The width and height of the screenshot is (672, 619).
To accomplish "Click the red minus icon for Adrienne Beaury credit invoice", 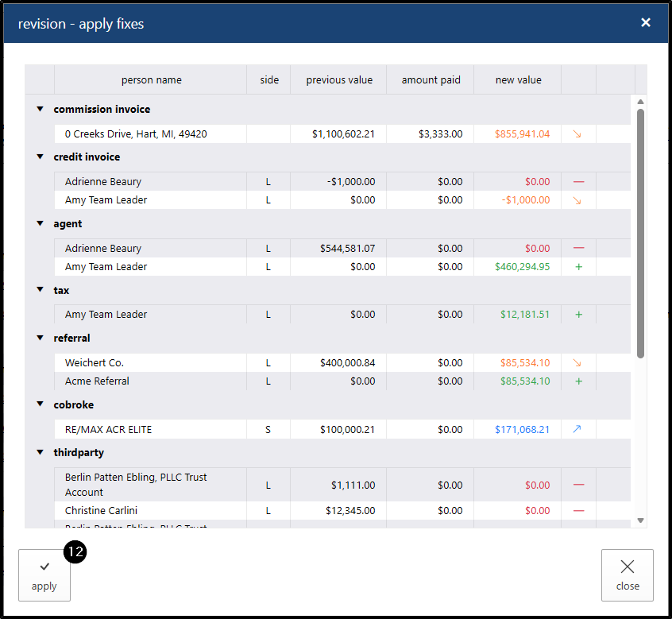I will 578,182.
